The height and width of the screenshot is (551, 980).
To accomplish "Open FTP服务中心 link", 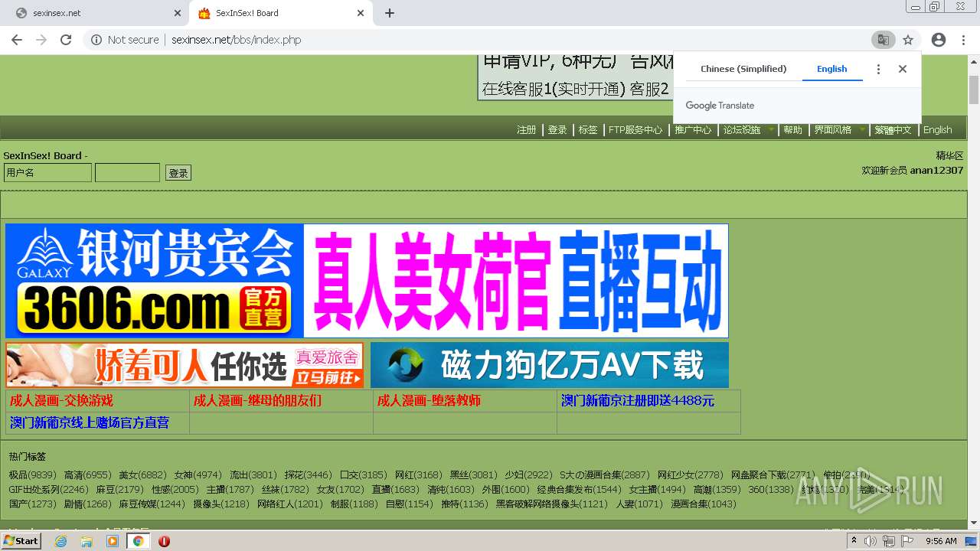I will (635, 130).
